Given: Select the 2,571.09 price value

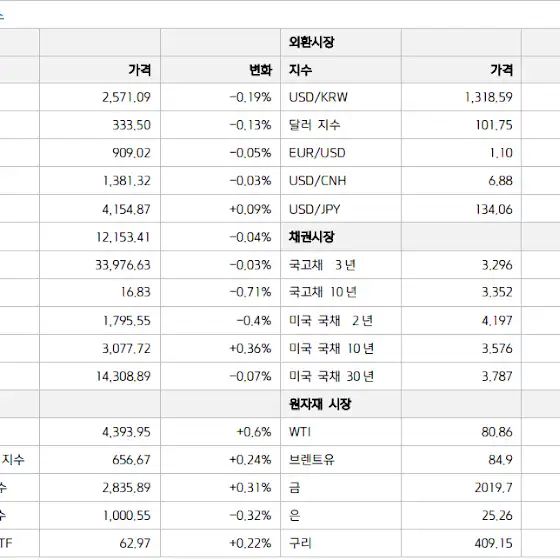Looking at the screenshot, I should tap(126, 97).
